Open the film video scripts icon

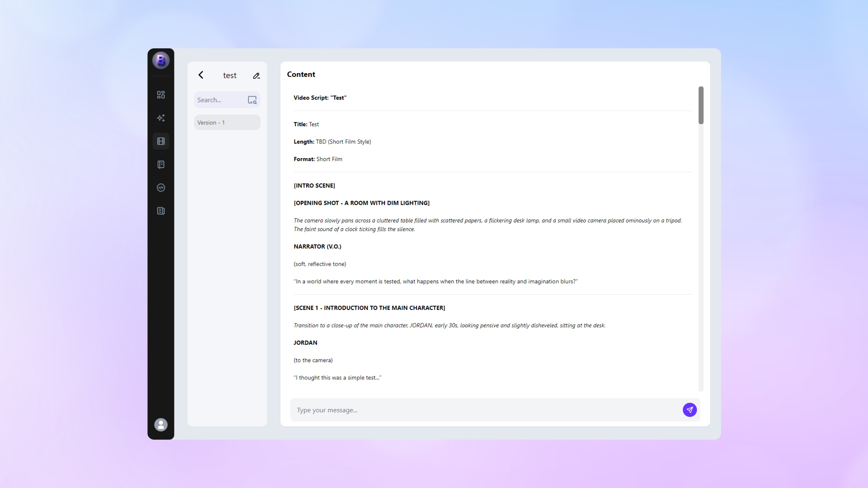(x=161, y=141)
